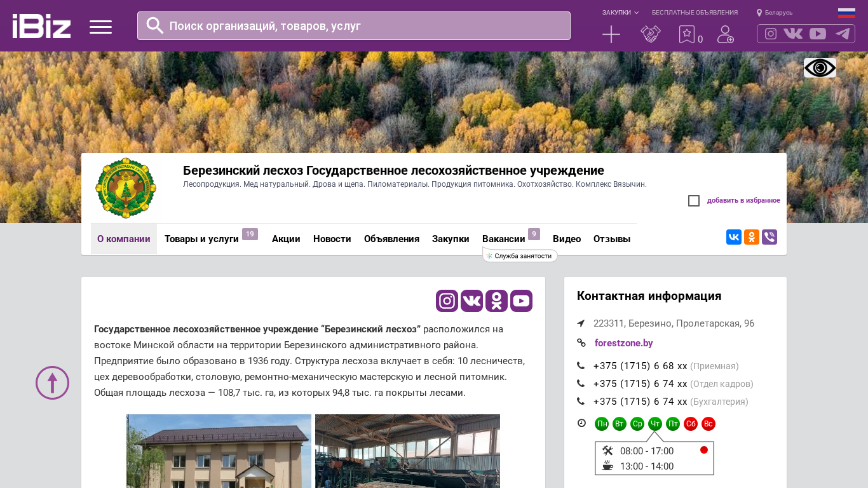
Task: Open favorites bookmark icon in header
Action: click(687, 34)
